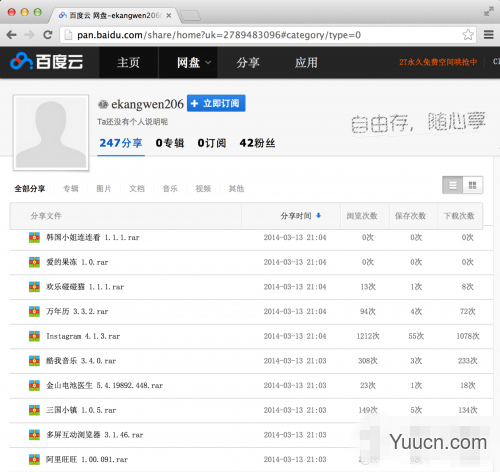Close the Baidu Yun browser tab

coord(169,15)
